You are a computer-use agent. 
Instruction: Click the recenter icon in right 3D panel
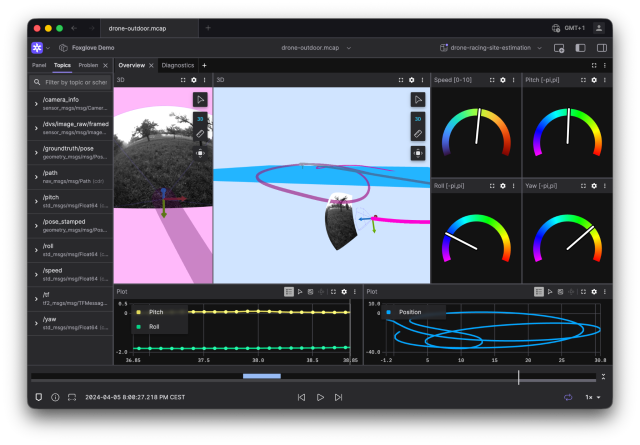click(x=418, y=152)
